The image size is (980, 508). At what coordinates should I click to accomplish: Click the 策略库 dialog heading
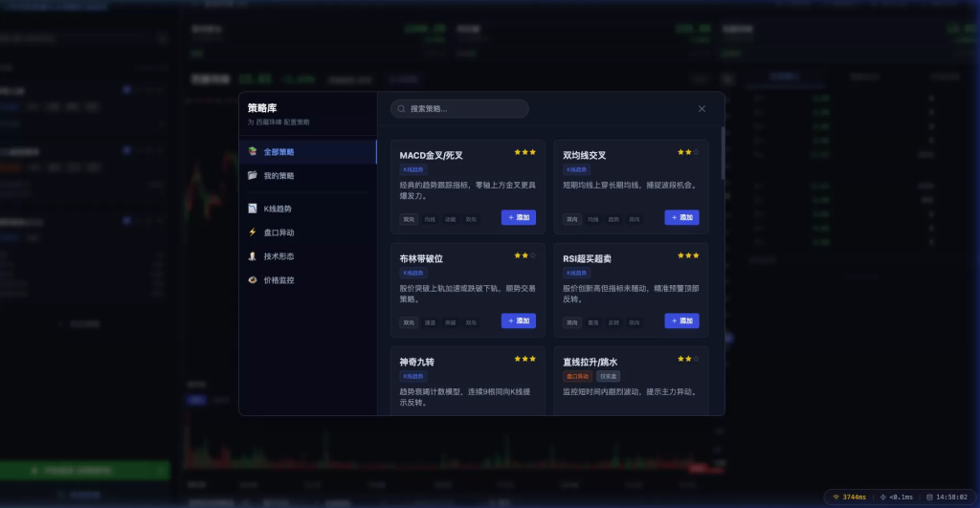click(262, 108)
